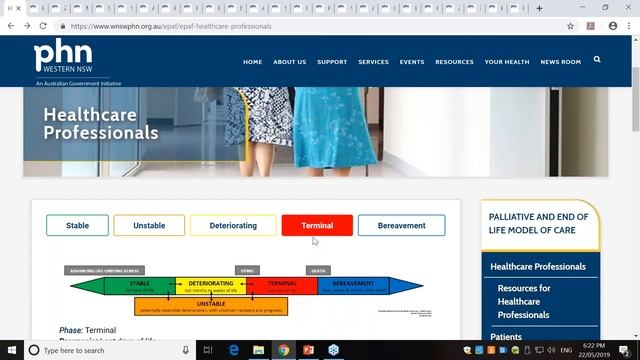Open Resources for Healthcare Professionals link
This screenshot has width=640, height=360.
point(524,302)
